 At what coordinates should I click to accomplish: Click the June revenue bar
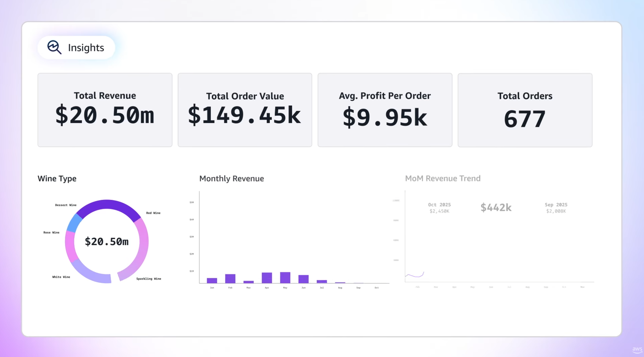(x=304, y=279)
